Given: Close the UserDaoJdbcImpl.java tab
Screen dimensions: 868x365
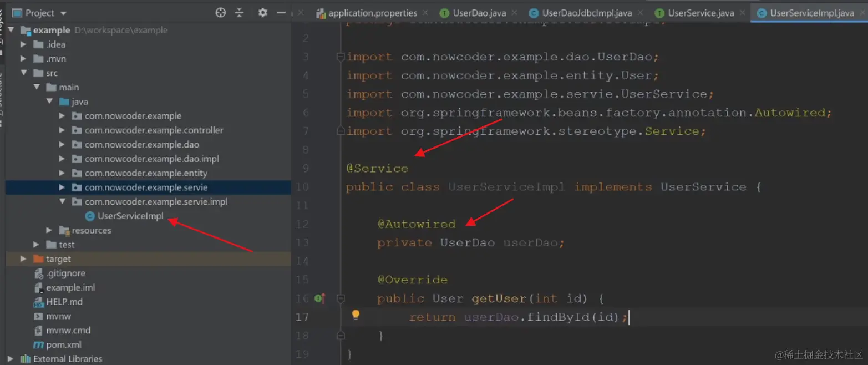Looking at the screenshot, I should pyautogui.click(x=641, y=12).
